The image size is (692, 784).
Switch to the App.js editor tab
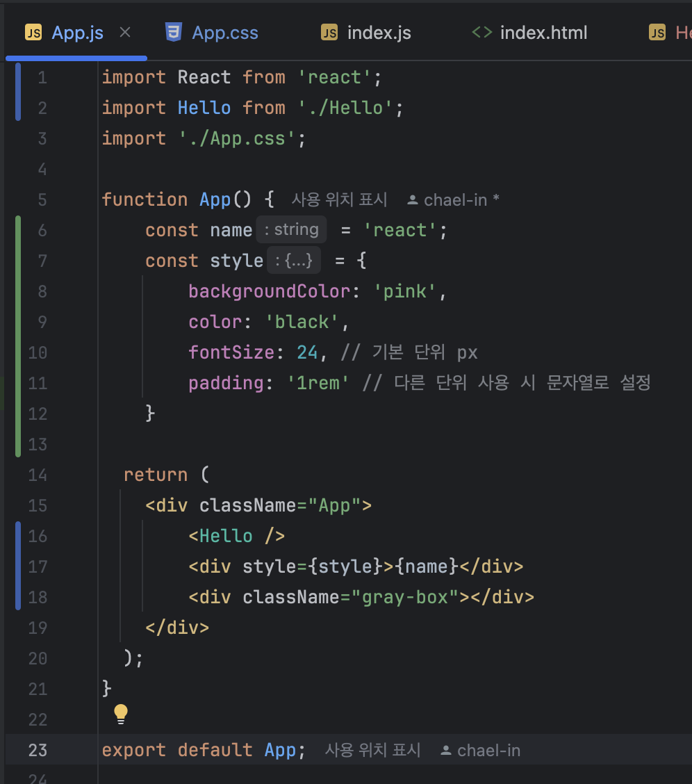(x=77, y=33)
